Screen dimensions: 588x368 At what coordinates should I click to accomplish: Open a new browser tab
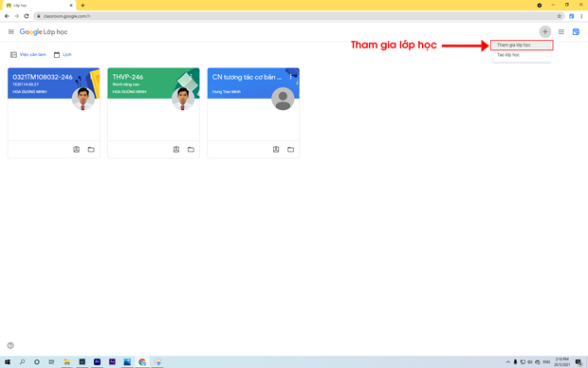click(83, 6)
